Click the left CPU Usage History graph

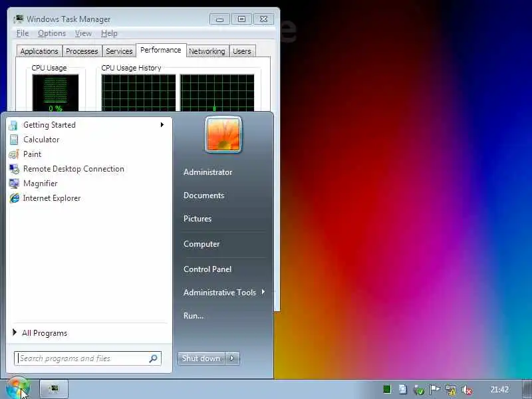[138, 93]
